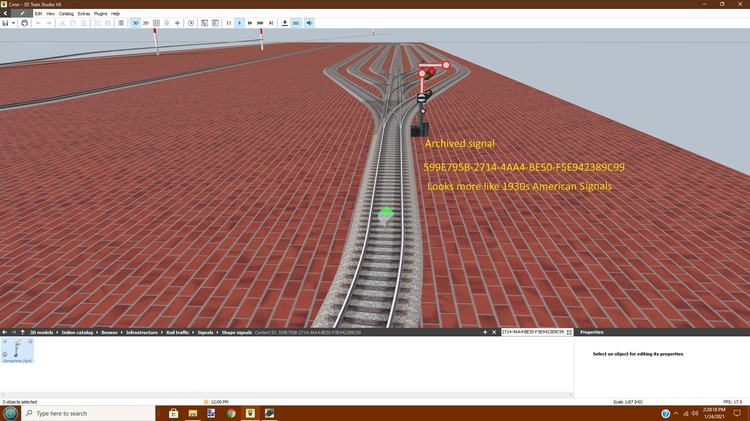Screen dimensions: 750x421
Task: Go to Rail traffic breadcrumb
Action: [x=177, y=332]
